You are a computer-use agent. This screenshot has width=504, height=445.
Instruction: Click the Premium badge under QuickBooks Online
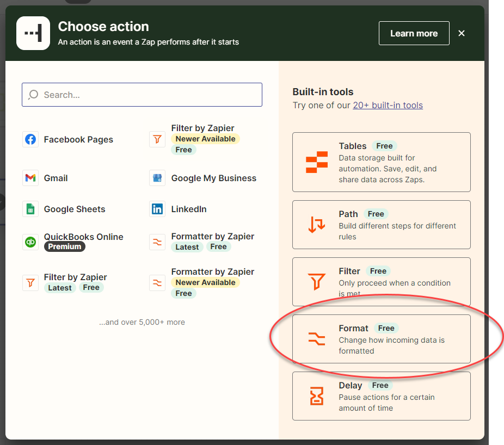point(65,246)
